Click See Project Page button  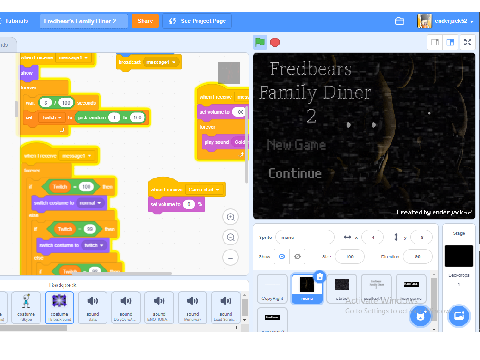click(x=197, y=21)
